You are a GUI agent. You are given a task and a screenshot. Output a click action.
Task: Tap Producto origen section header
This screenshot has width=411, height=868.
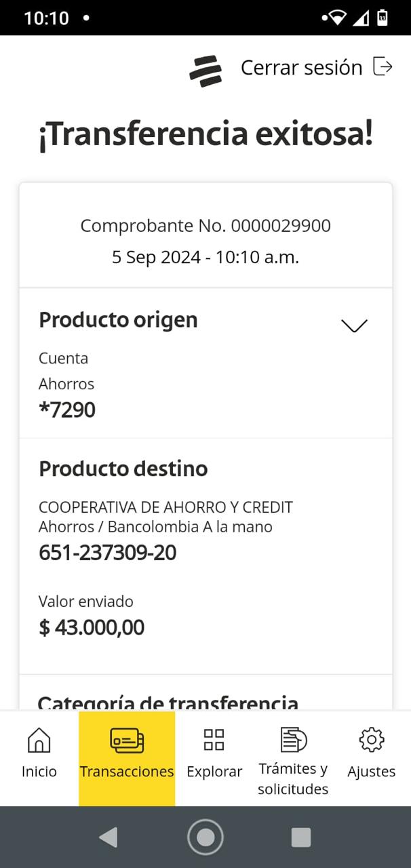coord(118,319)
